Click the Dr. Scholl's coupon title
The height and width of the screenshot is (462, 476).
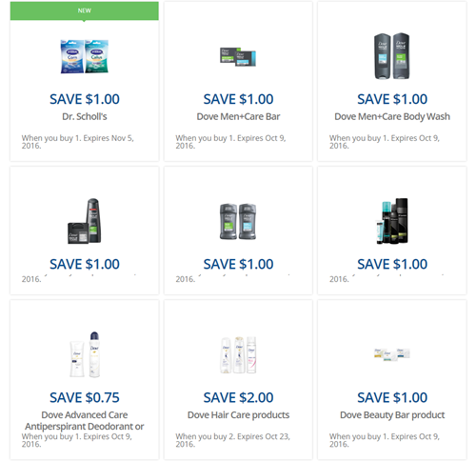coord(85,116)
